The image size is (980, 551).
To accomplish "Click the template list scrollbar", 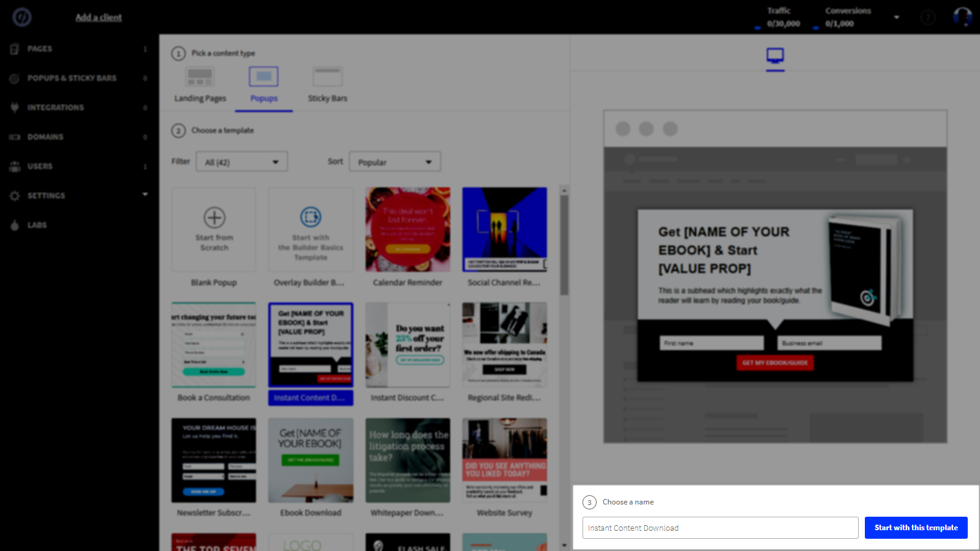I will coord(564,245).
